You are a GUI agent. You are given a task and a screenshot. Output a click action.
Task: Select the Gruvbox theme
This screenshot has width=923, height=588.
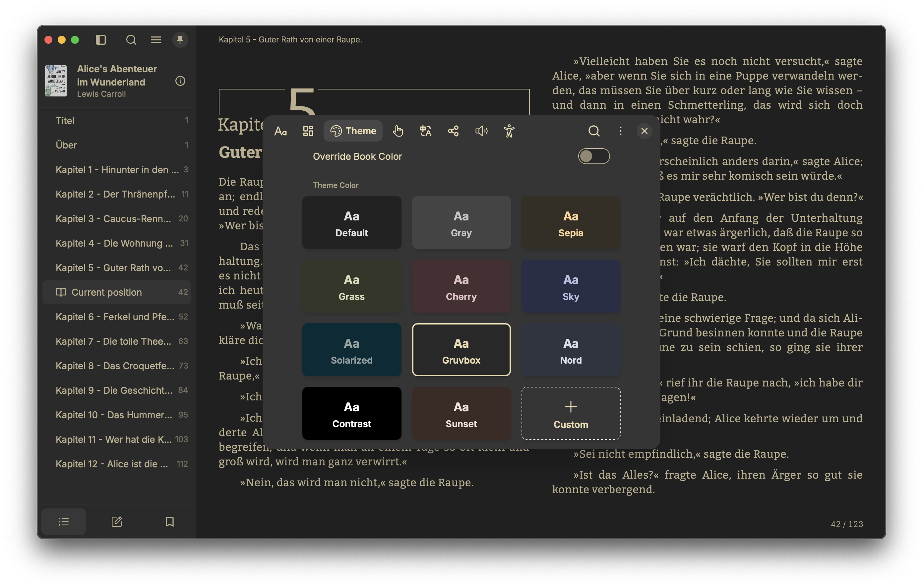coord(461,350)
